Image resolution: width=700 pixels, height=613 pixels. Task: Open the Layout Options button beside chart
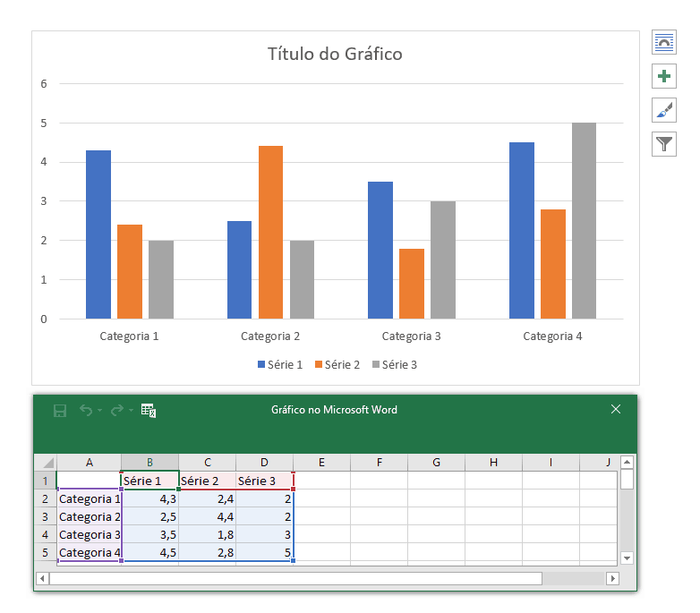click(x=664, y=42)
